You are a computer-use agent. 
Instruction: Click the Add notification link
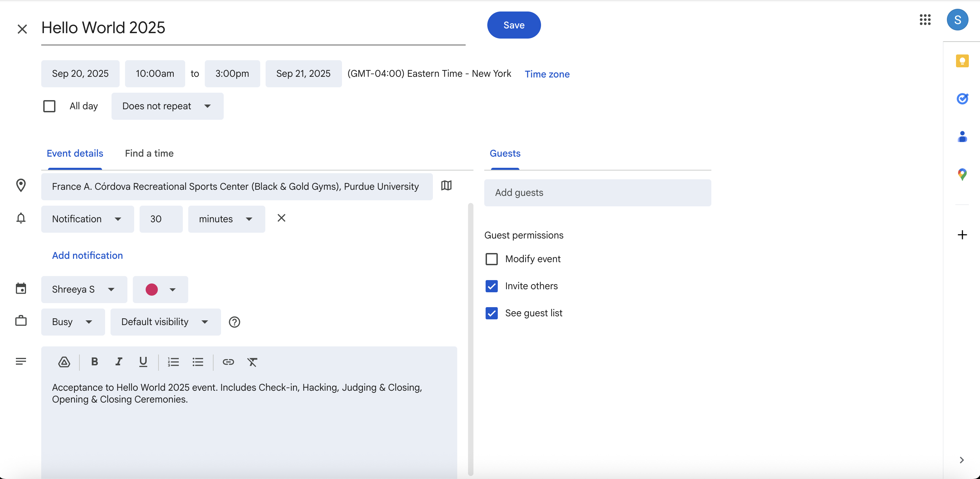88,255
